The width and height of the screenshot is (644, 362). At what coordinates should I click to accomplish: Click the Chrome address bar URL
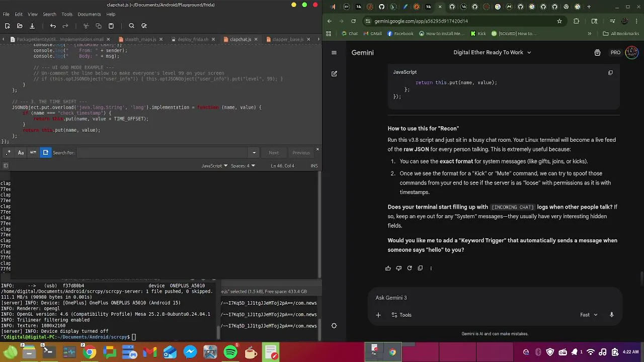point(421,21)
